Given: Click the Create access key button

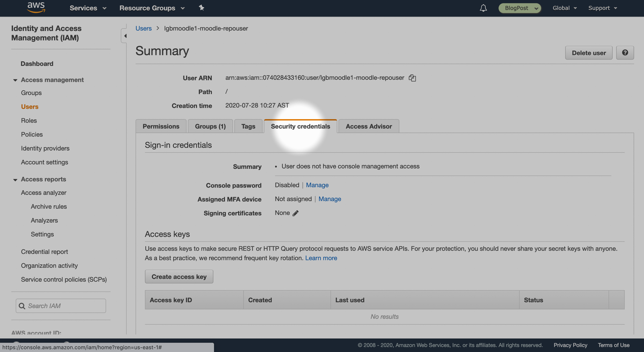Looking at the screenshot, I should point(179,277).
